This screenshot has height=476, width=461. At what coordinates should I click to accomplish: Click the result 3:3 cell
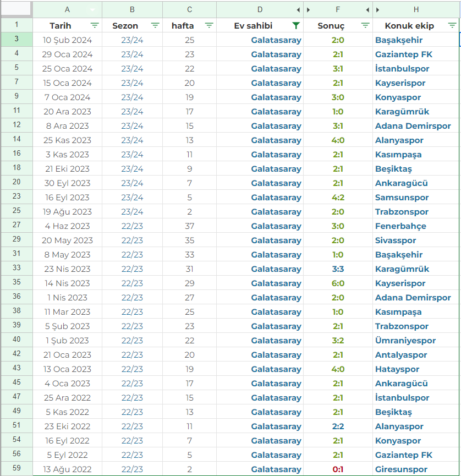point(338,269)
